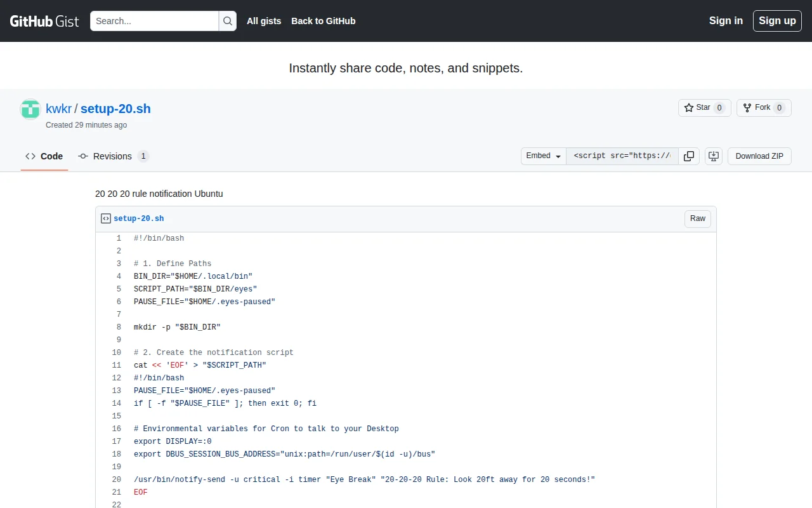The height and width of the screenshot is (508, 812).
Task: Click the mkdir -p "$BIN_DIR" line
Action: [x=177, y=327]
